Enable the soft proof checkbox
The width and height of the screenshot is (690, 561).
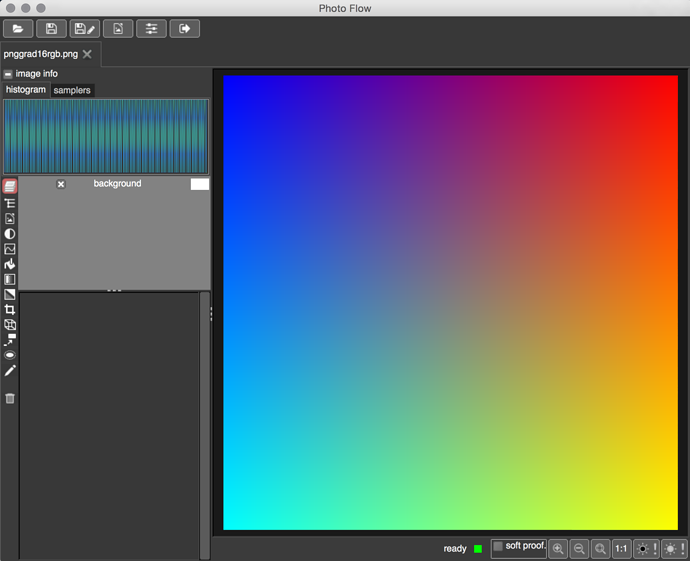coord(498,546)
